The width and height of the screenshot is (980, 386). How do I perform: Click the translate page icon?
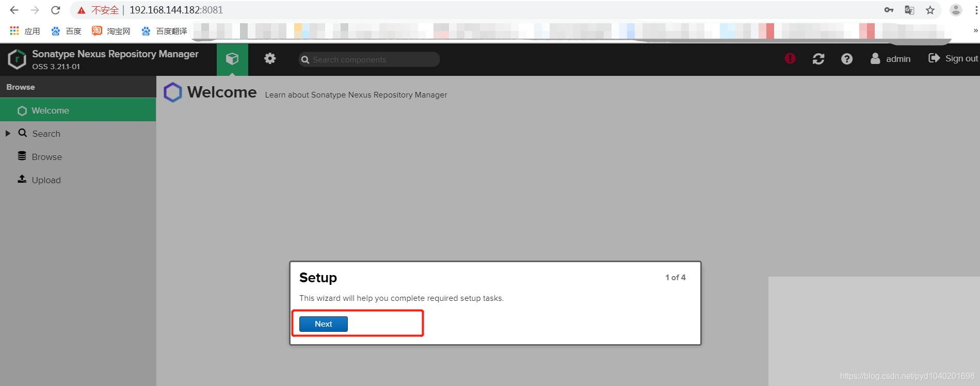(x=909, y=10)
